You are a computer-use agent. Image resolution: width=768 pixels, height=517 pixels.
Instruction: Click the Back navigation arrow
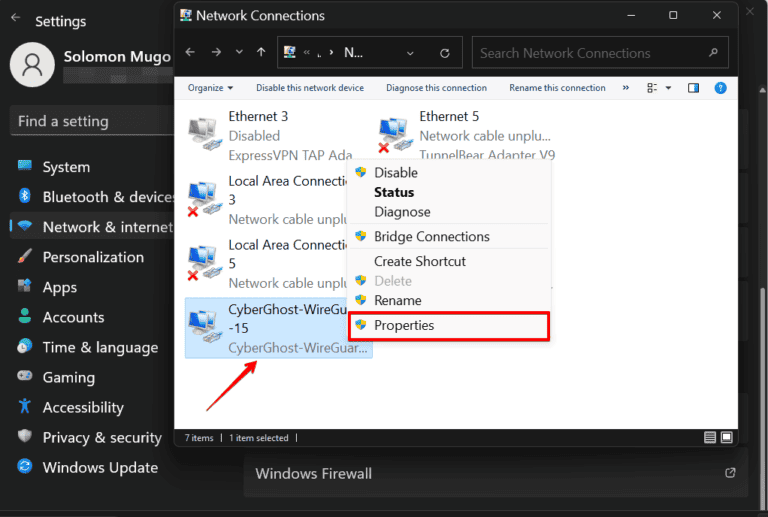click(190, 52)
